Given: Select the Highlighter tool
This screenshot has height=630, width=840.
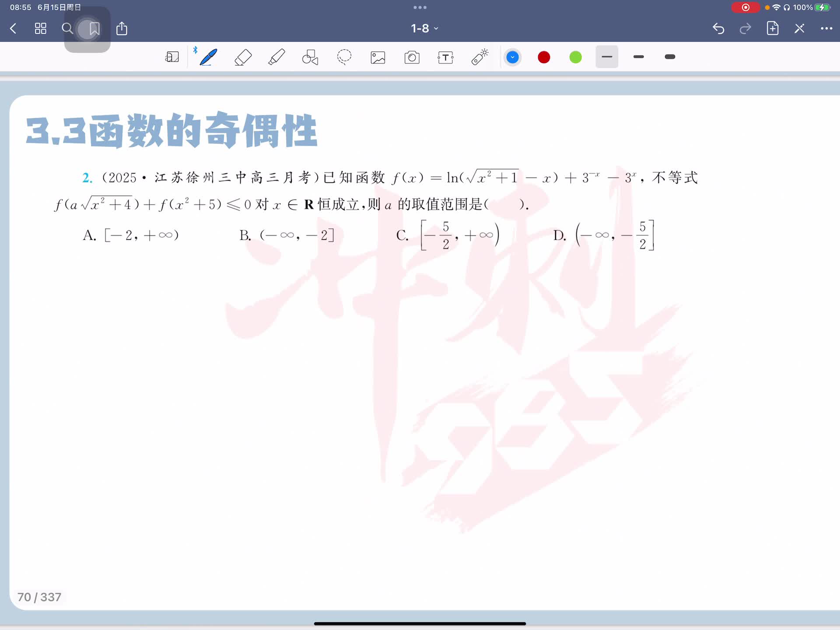Looking at the screenshot, I should click(276, 57).
